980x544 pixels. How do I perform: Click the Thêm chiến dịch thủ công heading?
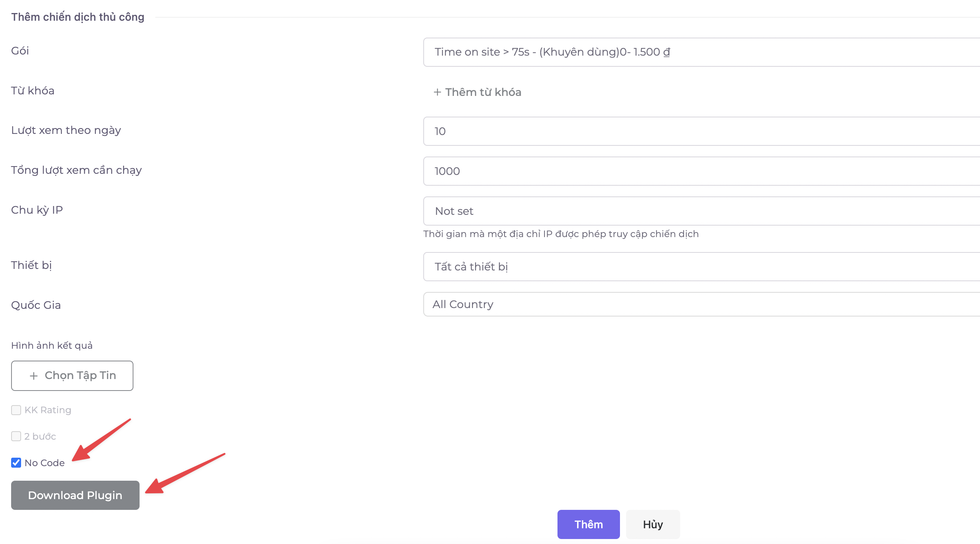[x=78, y=17]
